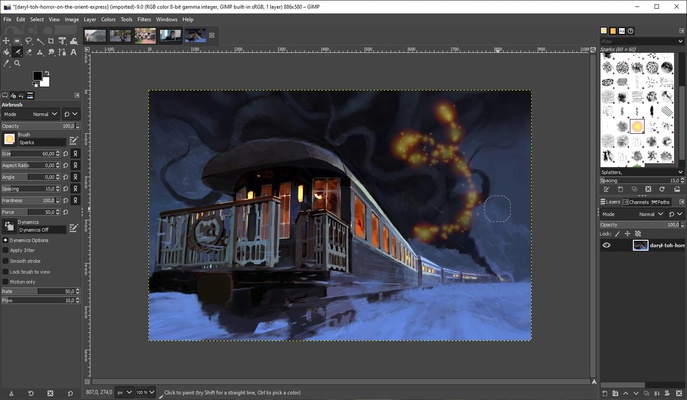Viewport: 687px width, 400px height.
Task: Select the Smudge tool
Action: pyautogui.click(x=51, y=52)
